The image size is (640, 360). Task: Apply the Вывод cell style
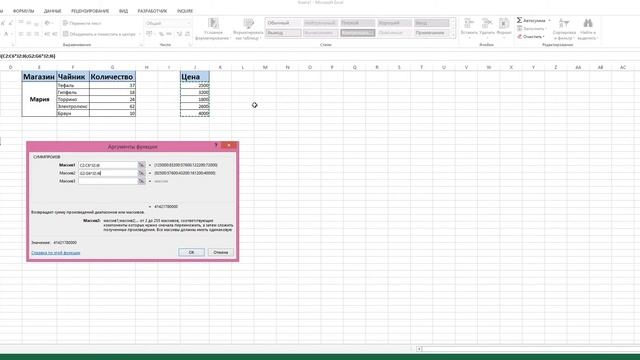click(283, 33)
